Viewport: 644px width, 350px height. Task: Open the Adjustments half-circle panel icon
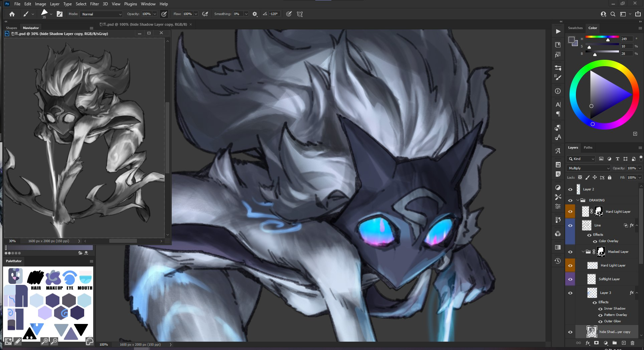coord(558,187)
